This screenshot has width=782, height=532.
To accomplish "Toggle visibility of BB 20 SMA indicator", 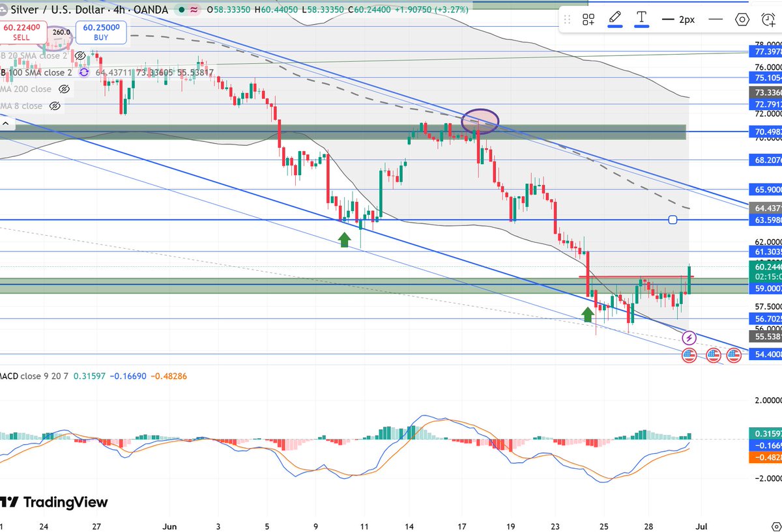I will pyautogui.click(x=81, y=56).
